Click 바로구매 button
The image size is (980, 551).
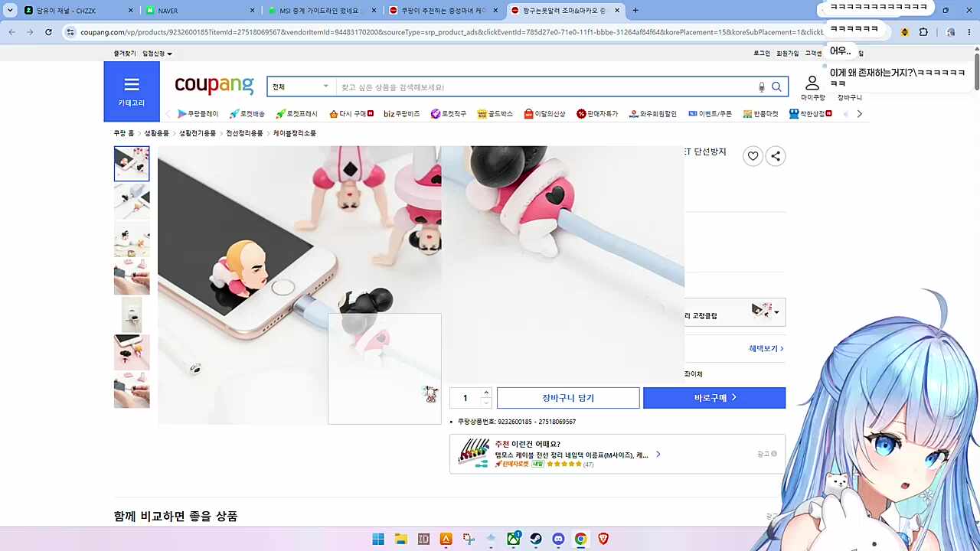tap(714, 398)
